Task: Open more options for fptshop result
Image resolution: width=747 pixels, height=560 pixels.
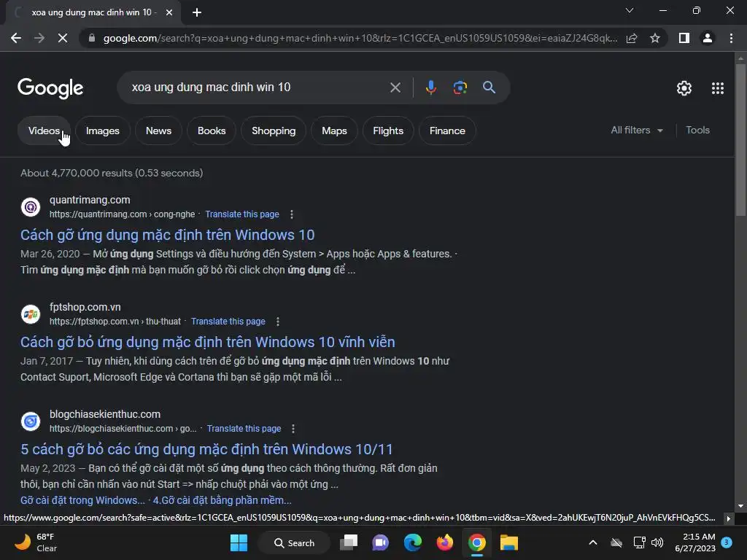Action: click(278, 322)
